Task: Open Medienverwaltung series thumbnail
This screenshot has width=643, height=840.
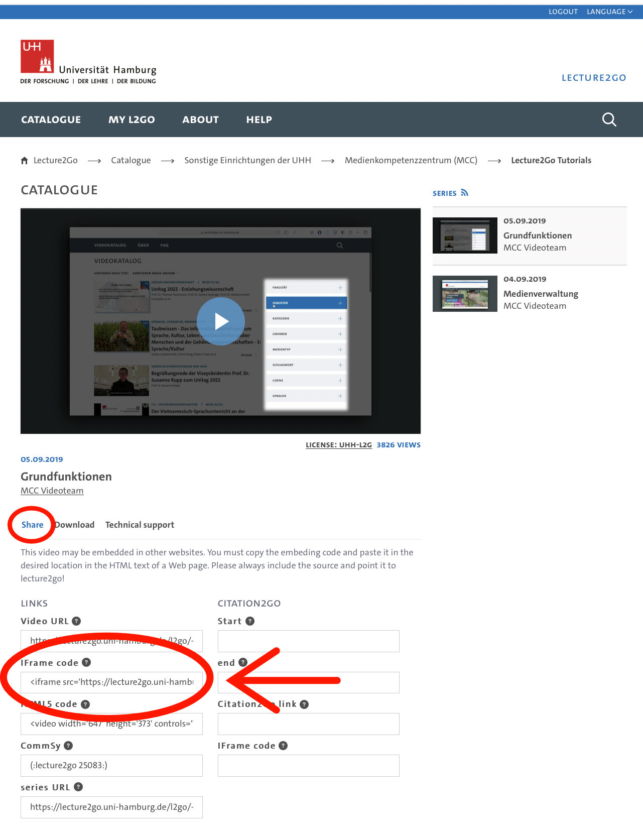Action: [465, 294]
